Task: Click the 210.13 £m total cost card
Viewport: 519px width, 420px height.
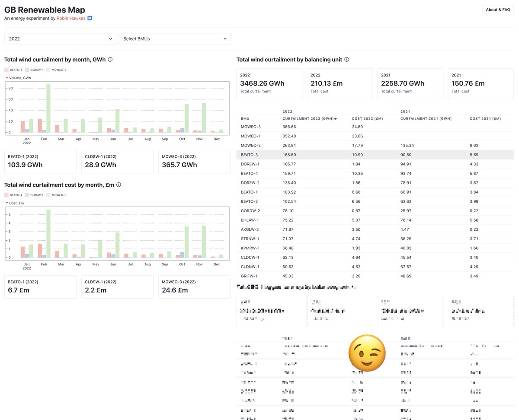Action: 340,84
